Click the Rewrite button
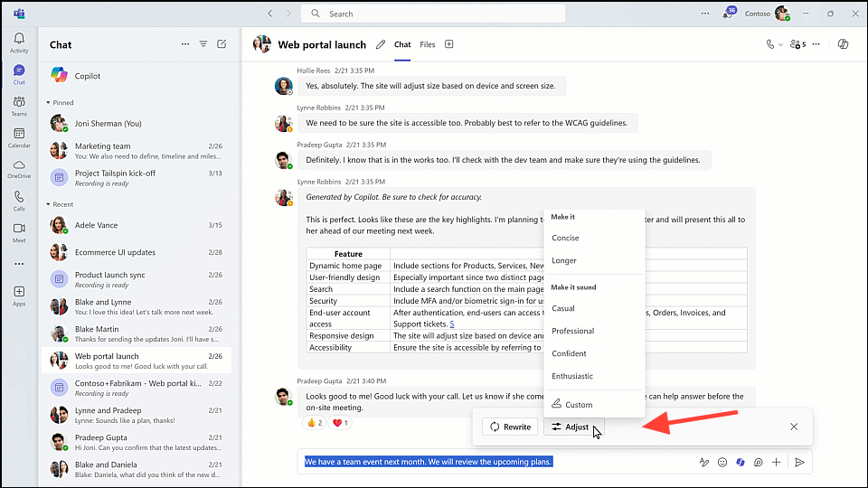The height and width of the screenshot is (488, 868). click(510, 427)
